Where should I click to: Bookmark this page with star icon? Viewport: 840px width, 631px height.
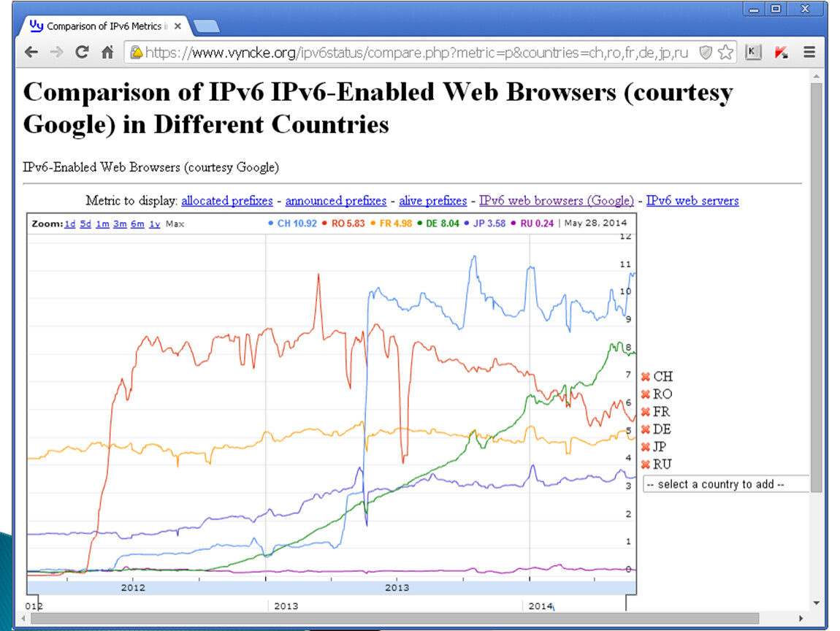click(x=725, y=52)
